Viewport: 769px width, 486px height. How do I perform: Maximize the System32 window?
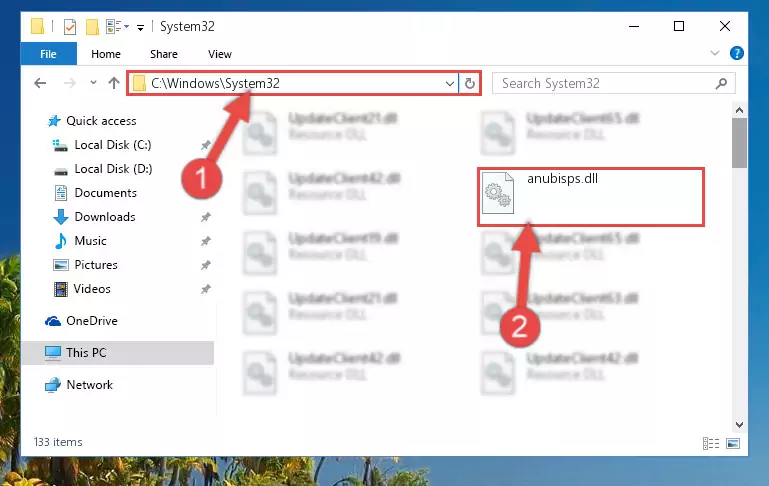coord(679,26)
